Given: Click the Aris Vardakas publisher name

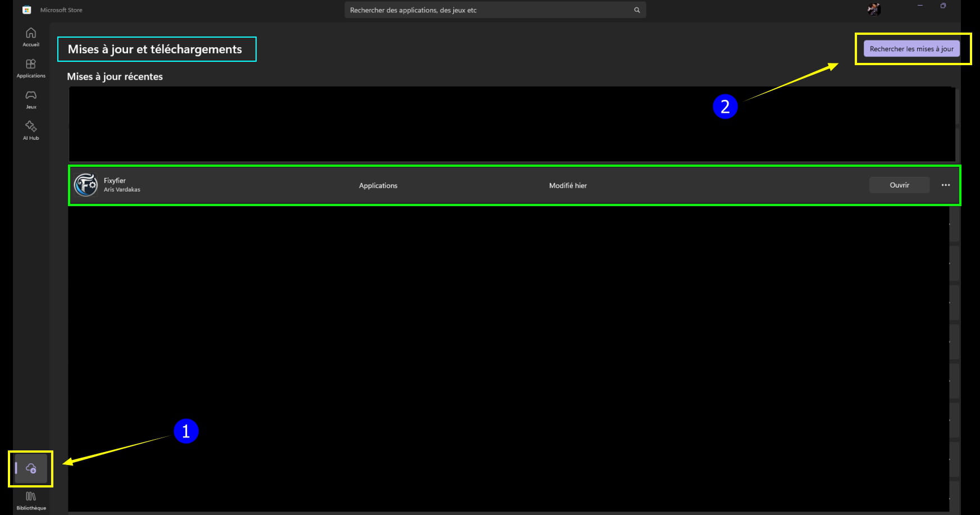Looking at the screenshot, I should [x=122, y=190].
